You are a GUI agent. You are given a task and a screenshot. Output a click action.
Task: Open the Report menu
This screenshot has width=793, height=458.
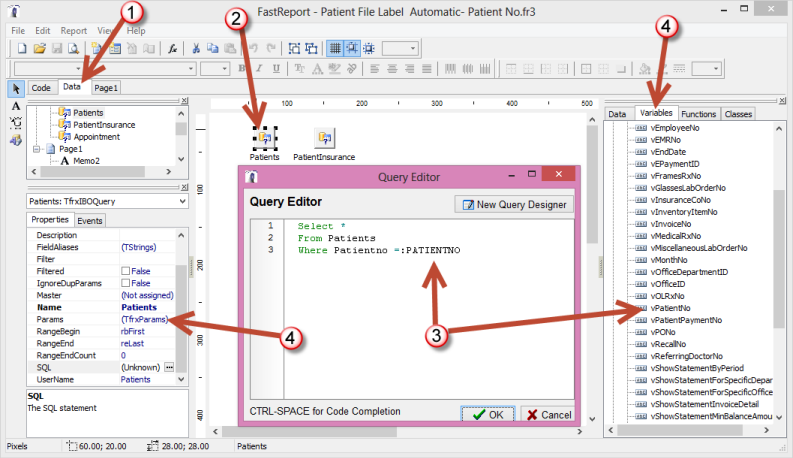tap(74, 31)
